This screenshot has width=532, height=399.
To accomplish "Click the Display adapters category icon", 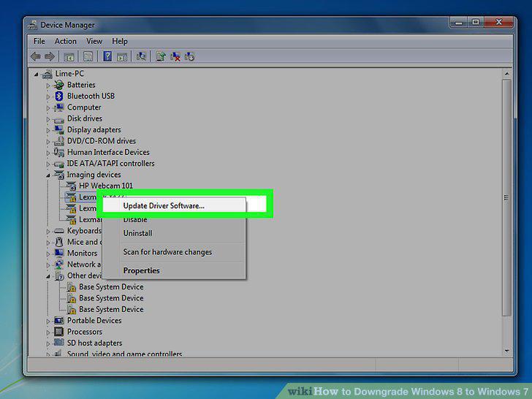I will click(58, 129).
